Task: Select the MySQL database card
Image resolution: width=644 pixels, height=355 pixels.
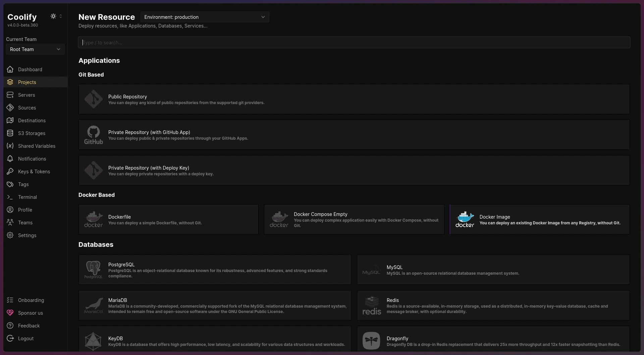Action: pos(493,270)
